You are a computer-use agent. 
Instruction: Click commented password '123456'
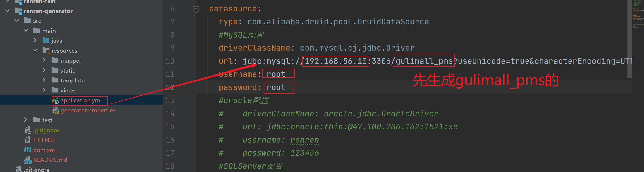304,153
